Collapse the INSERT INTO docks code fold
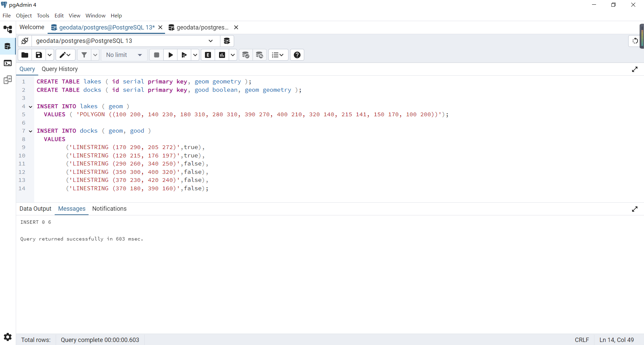644x345 pixels. click(31, 131)
